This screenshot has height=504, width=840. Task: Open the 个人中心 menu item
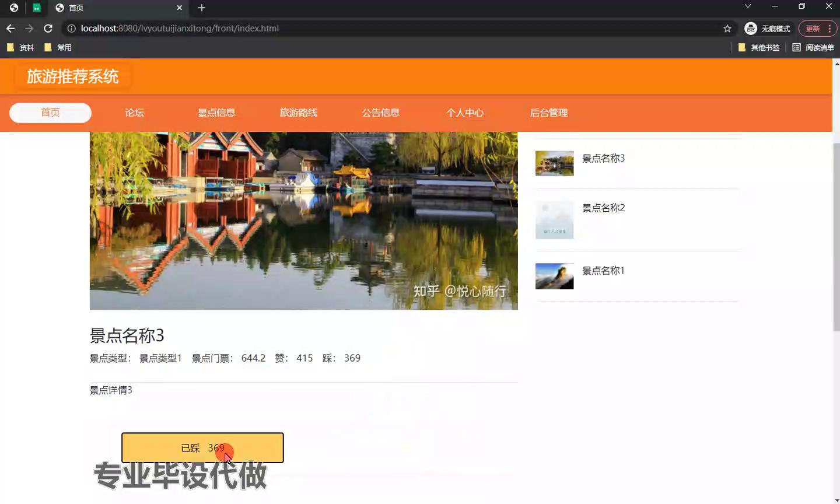coord(465,113)
